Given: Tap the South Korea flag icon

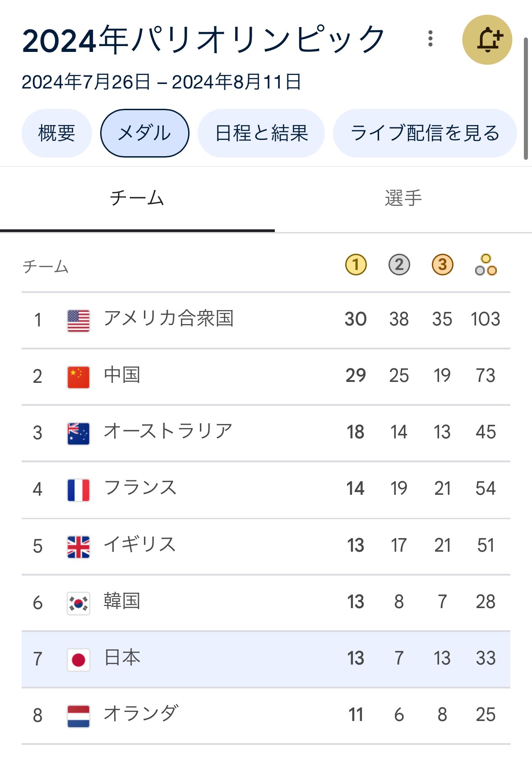Looking at the screenshot, I should [79, 603].
